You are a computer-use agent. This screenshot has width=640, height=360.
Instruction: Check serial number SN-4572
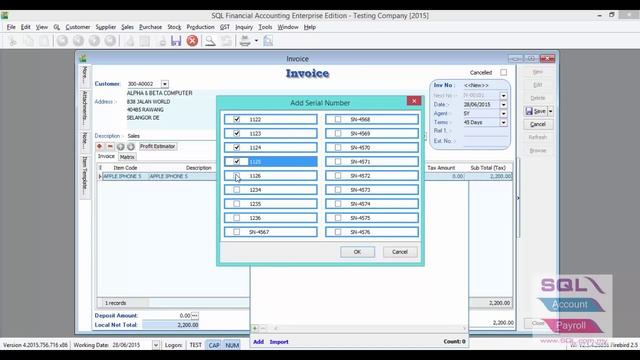tap(338, 176)
